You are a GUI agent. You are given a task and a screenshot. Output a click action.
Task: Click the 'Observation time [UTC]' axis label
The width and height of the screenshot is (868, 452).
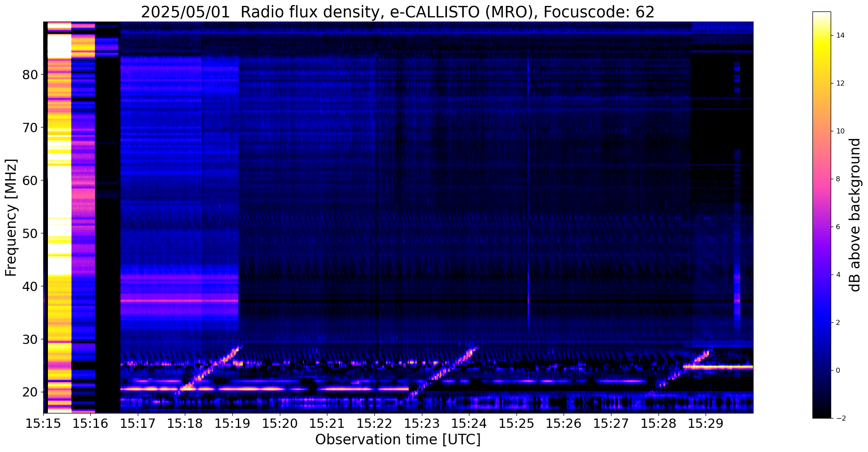[x=398, y=440]
